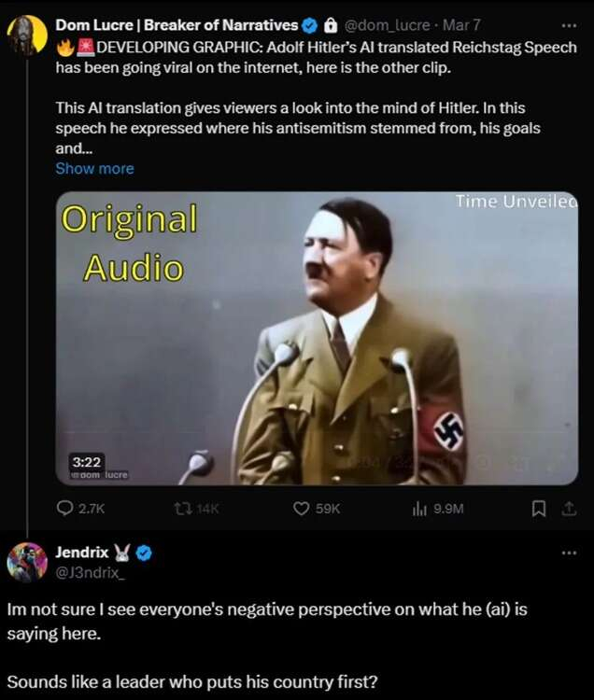
Task: Click the verified badge beside Jendrix
Action: click(x=144, y=553)
